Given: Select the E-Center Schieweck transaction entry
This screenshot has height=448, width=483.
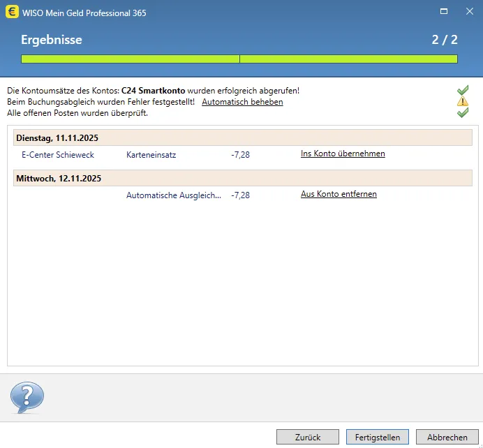Looking at the screenshot, I should [58, 155].
